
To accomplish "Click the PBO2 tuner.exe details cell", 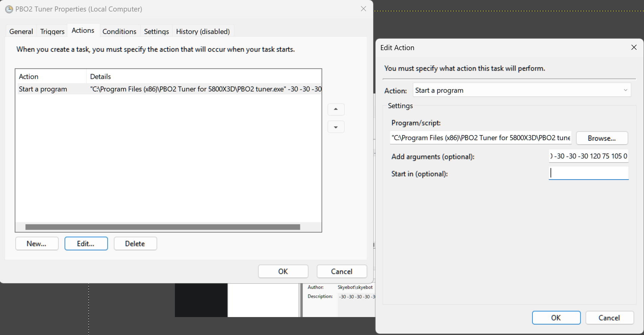I will pyautogui.click(x=205, y=89).
